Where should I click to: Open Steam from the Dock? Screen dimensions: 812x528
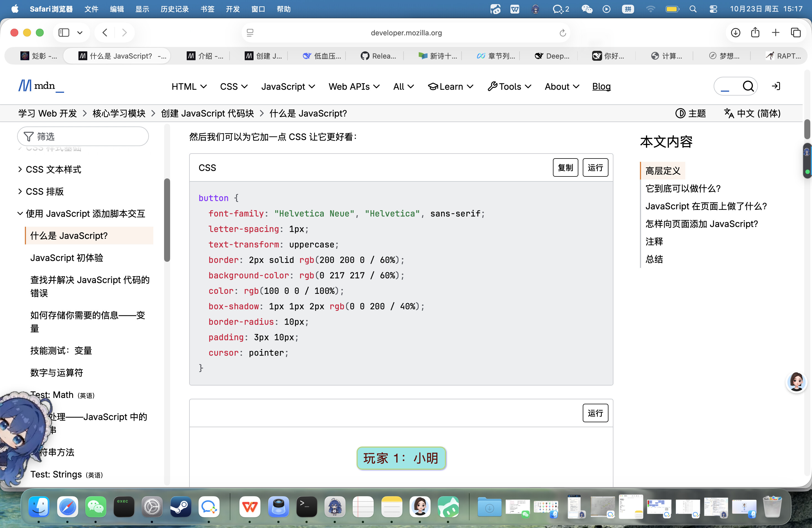pos(180,507)
